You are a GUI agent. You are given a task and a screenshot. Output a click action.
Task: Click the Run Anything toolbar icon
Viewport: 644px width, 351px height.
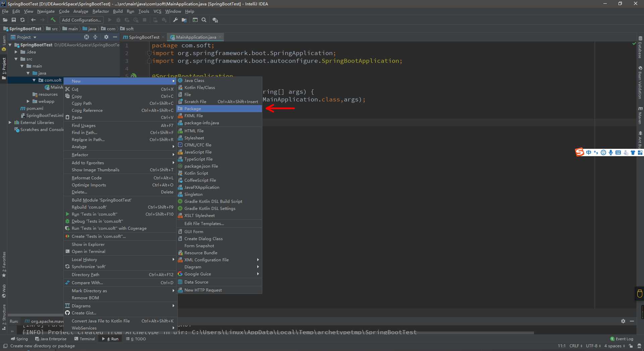[x=195, y=20]
